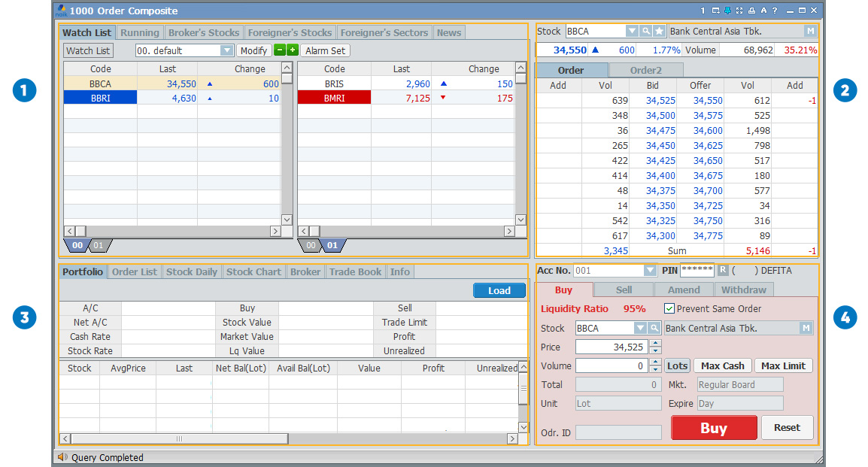Click the star favorite icon next to stock search
Viewport: 868px width, 467px height.
tap(659, 32)
